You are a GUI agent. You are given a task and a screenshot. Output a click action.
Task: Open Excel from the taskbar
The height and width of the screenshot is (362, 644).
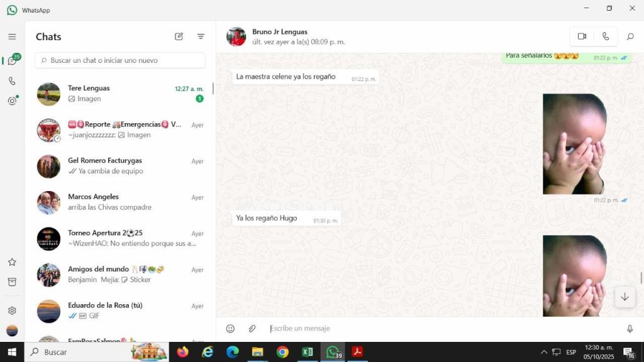point(308,352)
